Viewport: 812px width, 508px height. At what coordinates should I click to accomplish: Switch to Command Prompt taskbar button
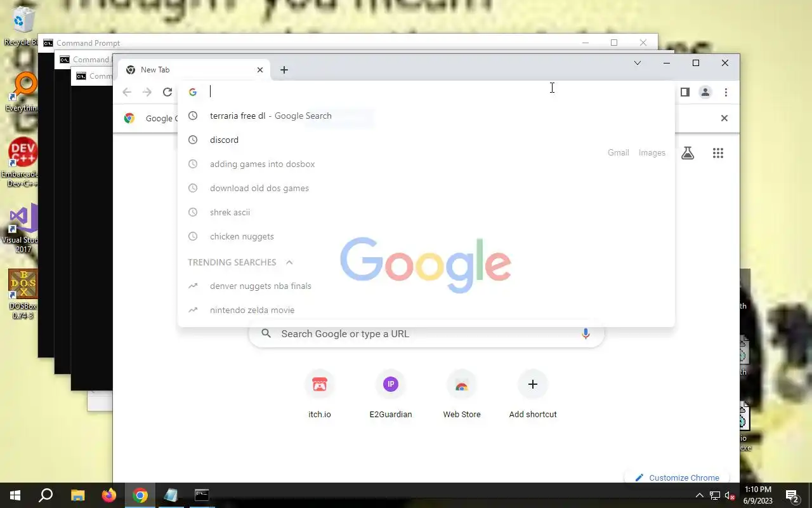(202, 495)
